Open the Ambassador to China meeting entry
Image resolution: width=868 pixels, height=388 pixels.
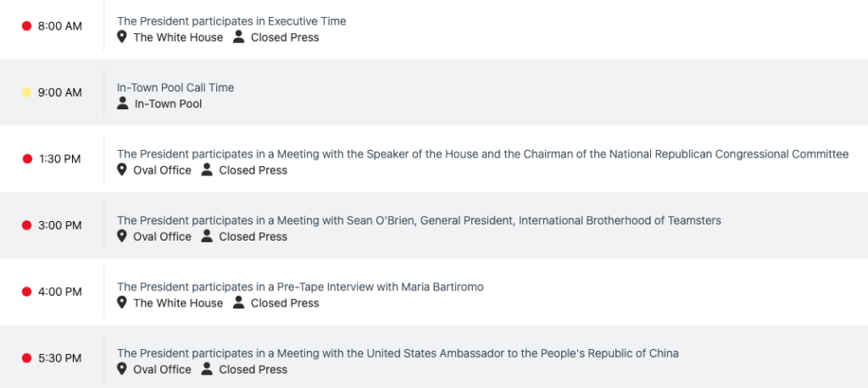tap(398, 353)
